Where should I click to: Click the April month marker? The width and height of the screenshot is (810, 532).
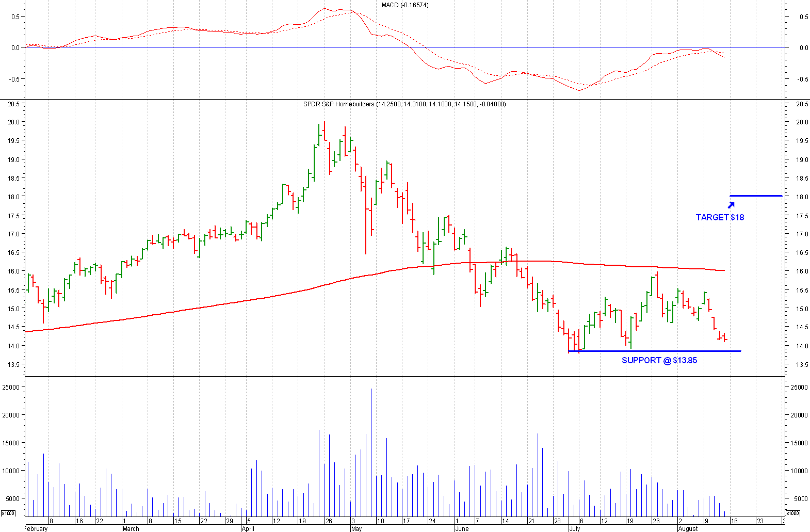pyautogui.click(x=248, y=528)
